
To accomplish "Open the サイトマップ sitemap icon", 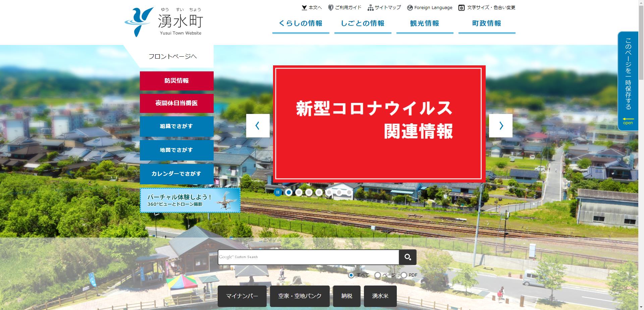I will (371, 7).
